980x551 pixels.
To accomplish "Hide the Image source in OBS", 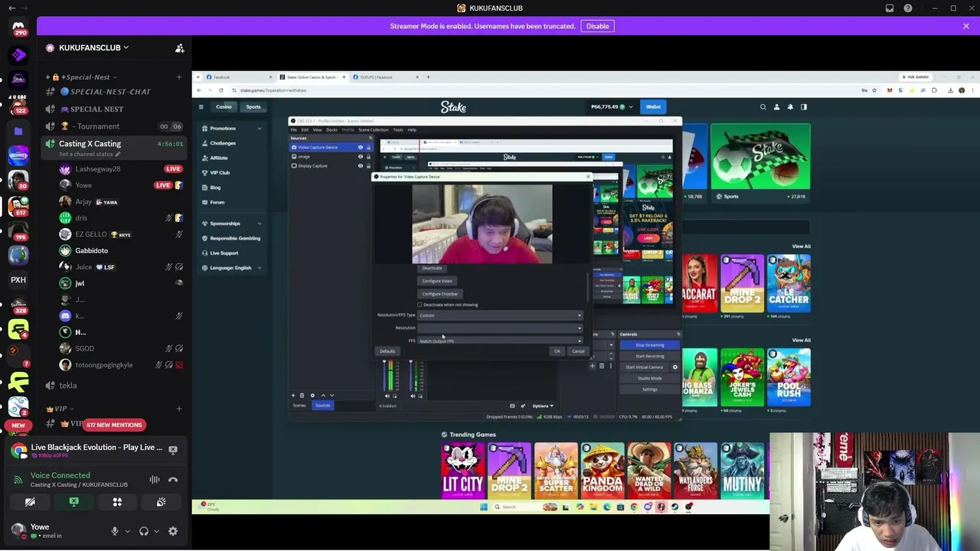I will coord(361,157).
